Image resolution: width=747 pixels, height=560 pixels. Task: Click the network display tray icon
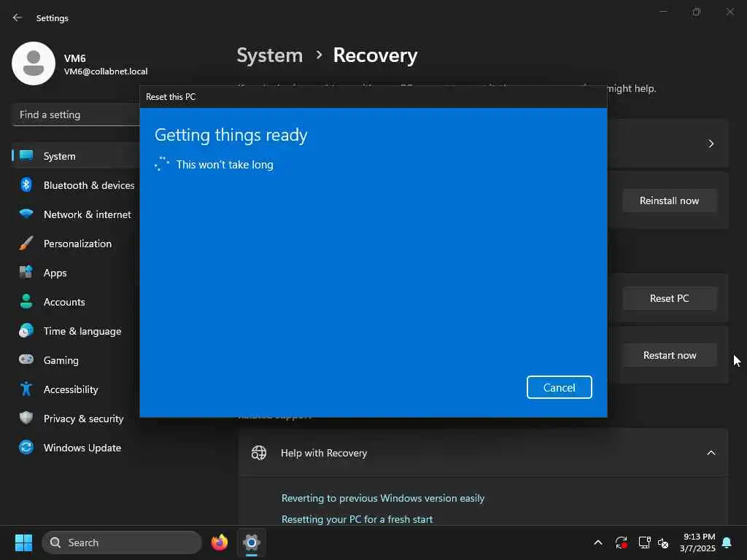pyautogui.click(x=644, y=542)
